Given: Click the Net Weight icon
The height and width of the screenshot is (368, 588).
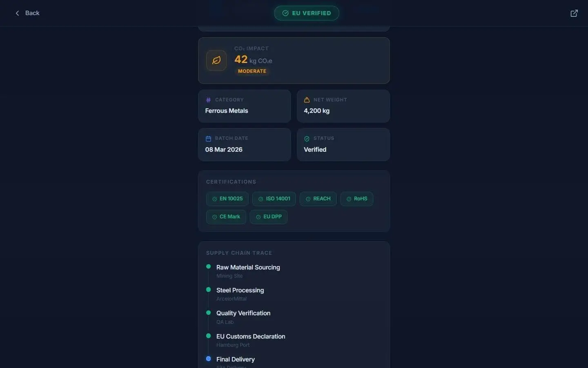Looking at the screenshot, I should pyautogui.click(x=307, y=100).
